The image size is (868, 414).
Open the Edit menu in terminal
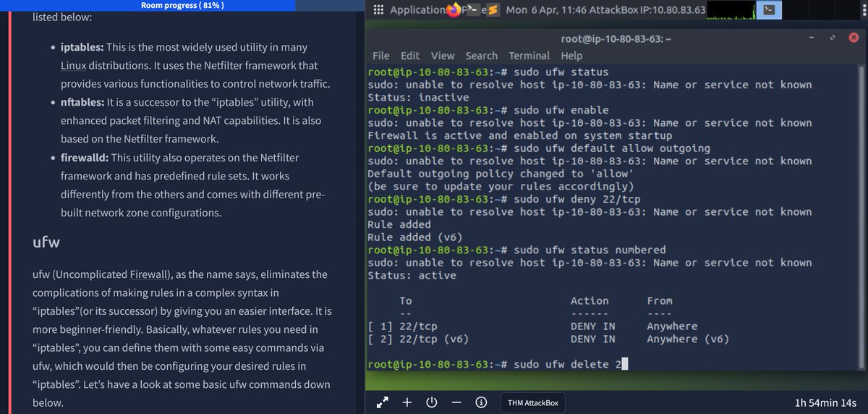click(410, 56)
